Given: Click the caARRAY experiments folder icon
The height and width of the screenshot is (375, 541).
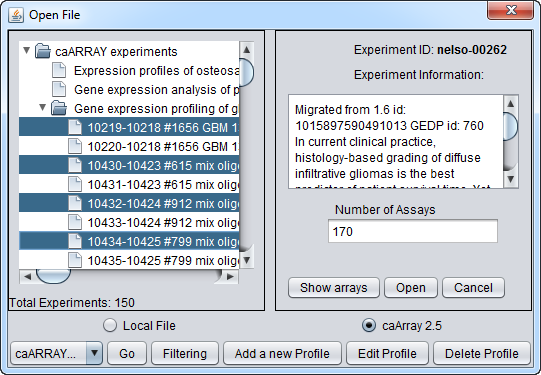Looking at the screenshot, I should (43, 51).
